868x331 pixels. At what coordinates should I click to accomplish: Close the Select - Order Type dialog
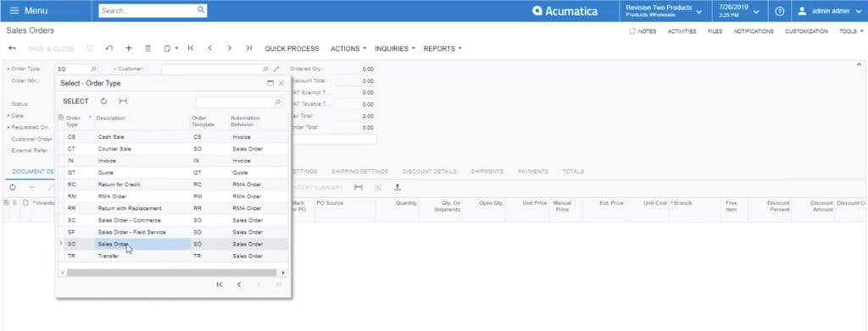coord(281,83)
